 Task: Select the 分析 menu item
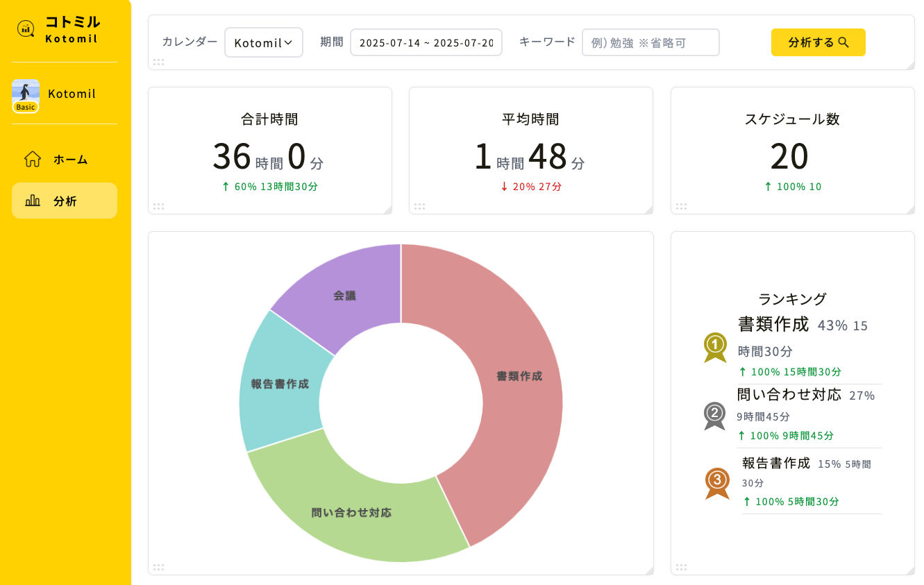(65, 201)
